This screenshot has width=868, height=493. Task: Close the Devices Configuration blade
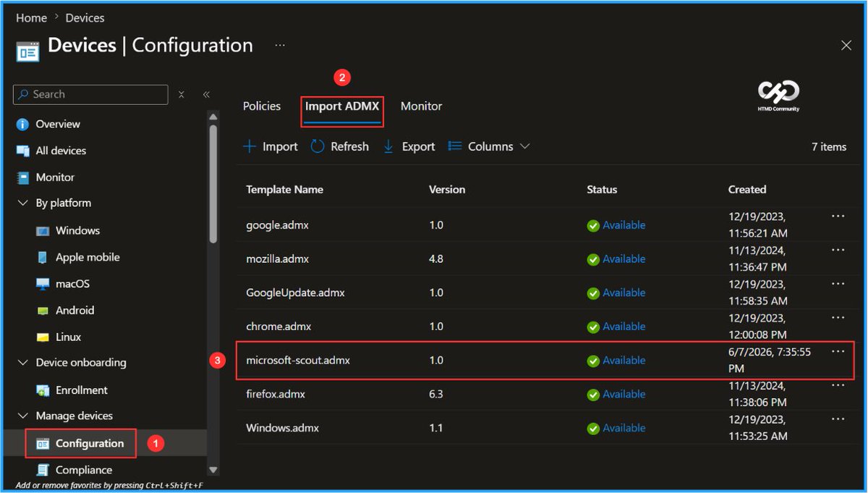846,46
